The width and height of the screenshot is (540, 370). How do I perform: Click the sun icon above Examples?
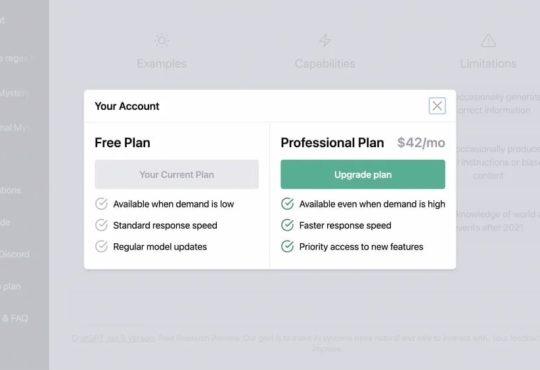click(x=162, y=41)
